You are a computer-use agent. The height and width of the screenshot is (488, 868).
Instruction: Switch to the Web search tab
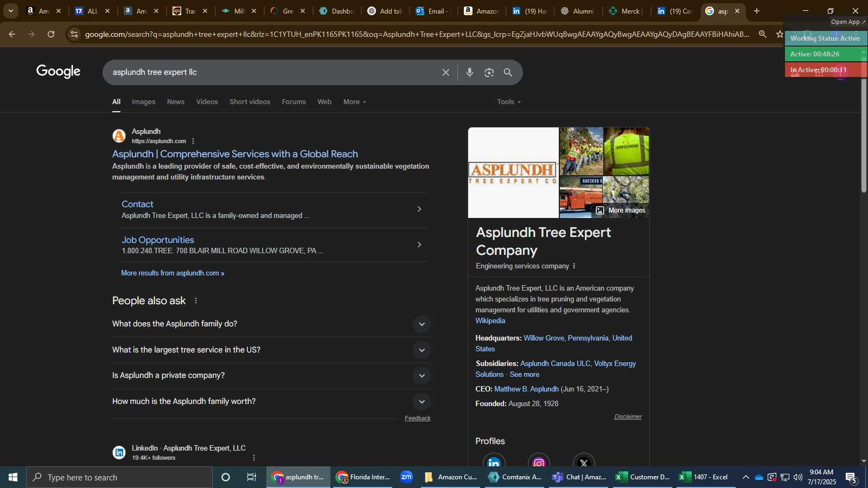pos(324,102)
